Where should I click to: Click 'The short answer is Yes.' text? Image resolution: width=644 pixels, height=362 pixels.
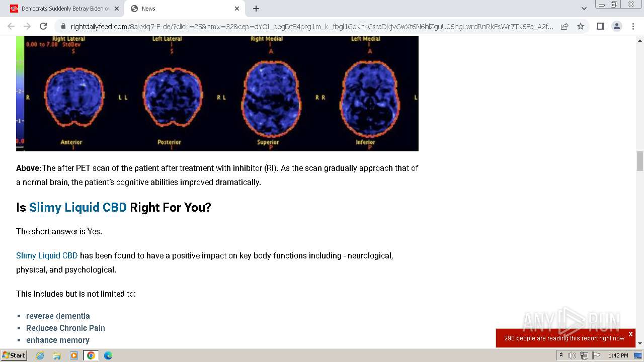[x=59, y=231]
